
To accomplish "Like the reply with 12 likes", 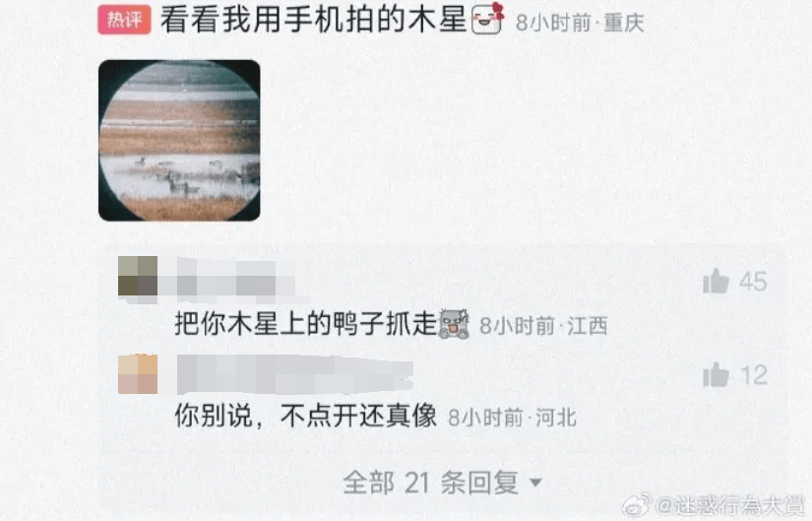I will coord(717,374).
